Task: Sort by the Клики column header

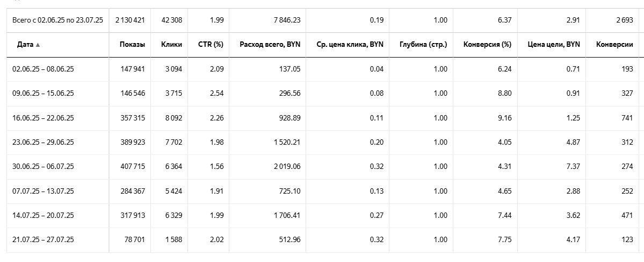Action: coord(171,45)
